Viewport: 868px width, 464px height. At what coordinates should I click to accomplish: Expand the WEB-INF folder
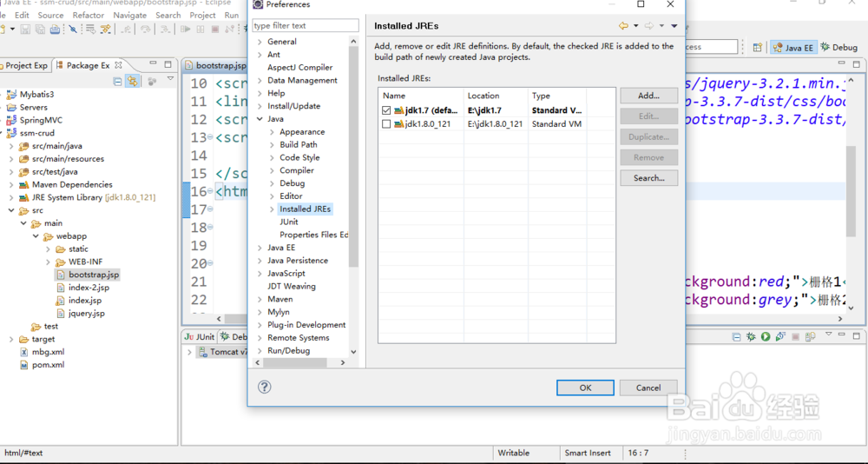(48, 262)
